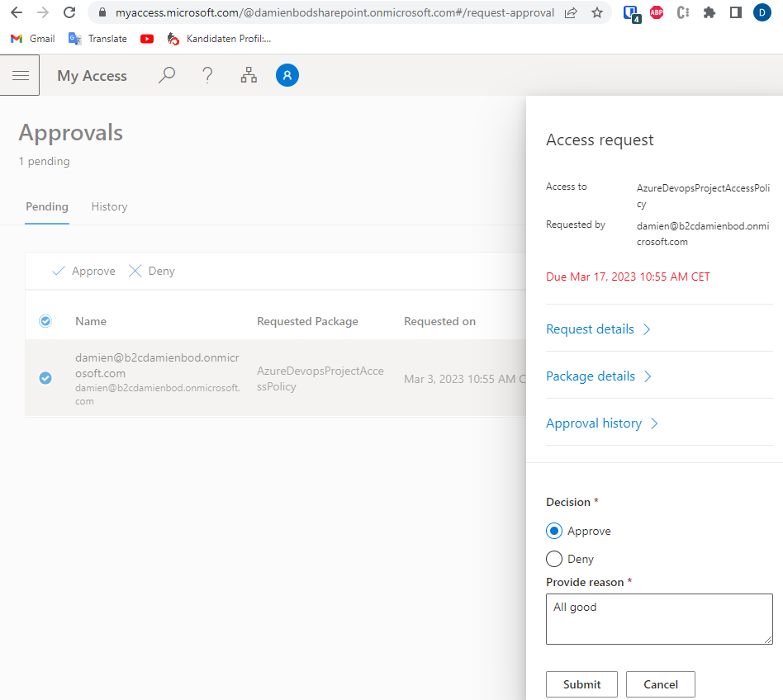Toggle the select-all checkbox in header

pyautogui.click(x=45, y=321)
